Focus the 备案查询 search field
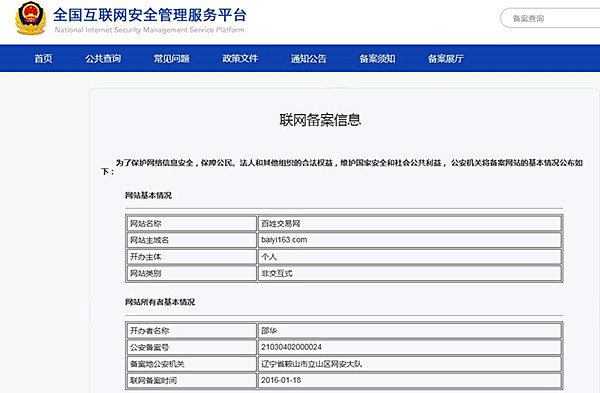Image resolution: width=600 pixels, height=393 pixels. [551, 18]
